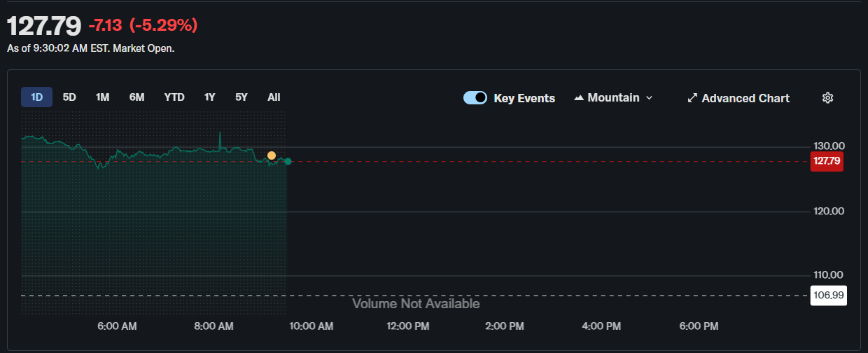
Task: Click the 130.00 axis label
Action: pyautogui.click(x=829, y=146)
